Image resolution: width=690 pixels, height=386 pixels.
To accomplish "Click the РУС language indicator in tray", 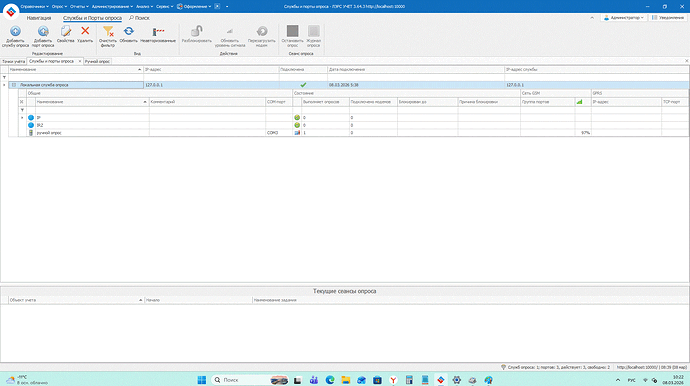I will pos(631,380).
